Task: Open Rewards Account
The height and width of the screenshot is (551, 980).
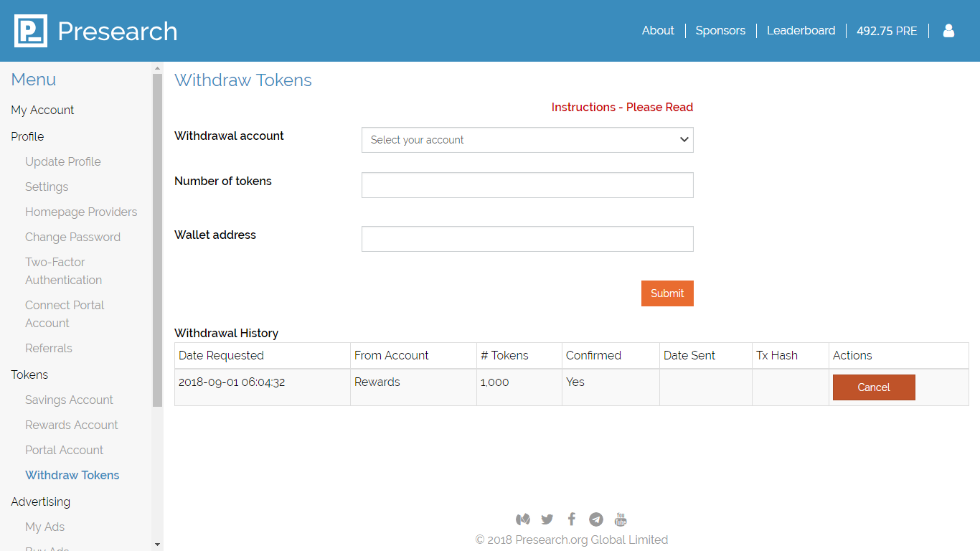Action: tap(72, 425)
